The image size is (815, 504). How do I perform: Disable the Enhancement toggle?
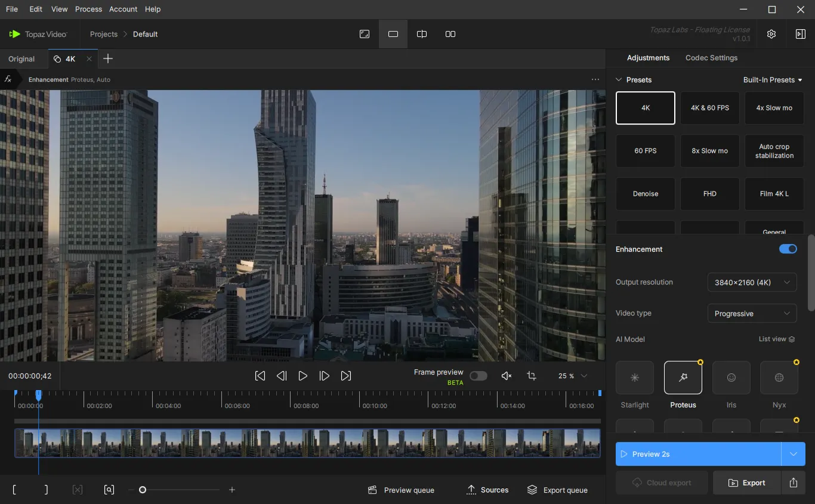788,249
